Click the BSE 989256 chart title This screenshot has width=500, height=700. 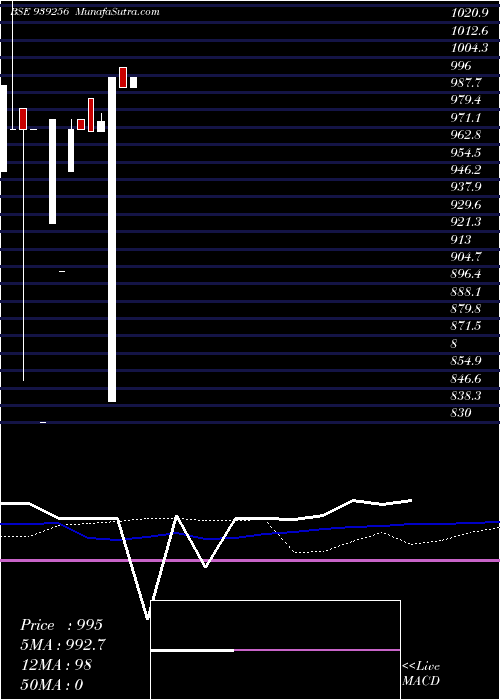[39, 12]
